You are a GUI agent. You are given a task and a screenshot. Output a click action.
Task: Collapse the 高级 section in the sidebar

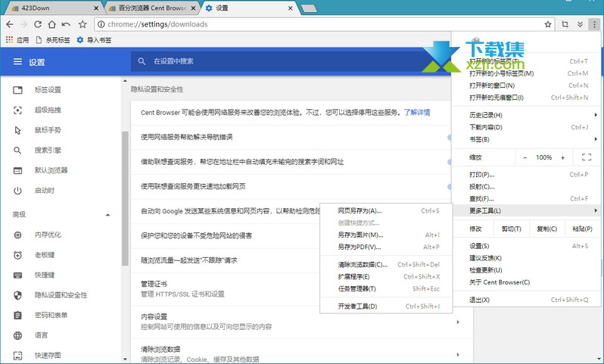(107, 215)
